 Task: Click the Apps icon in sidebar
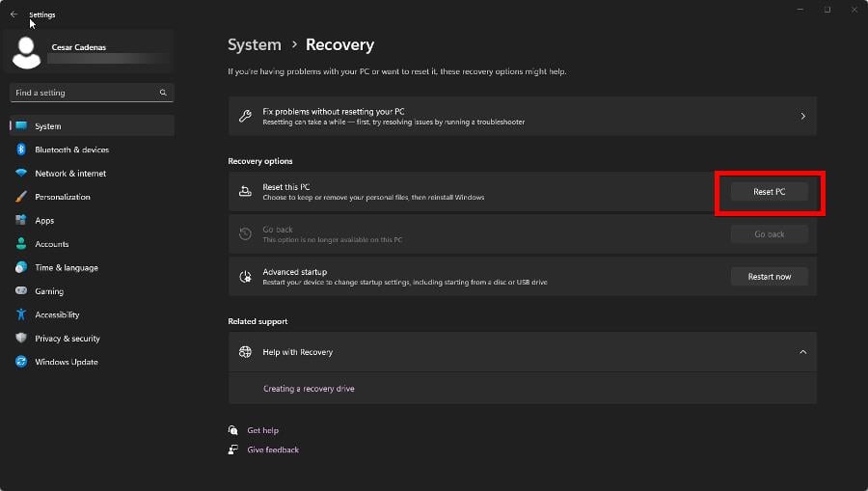pyautogui.click(x=21, y=220)
